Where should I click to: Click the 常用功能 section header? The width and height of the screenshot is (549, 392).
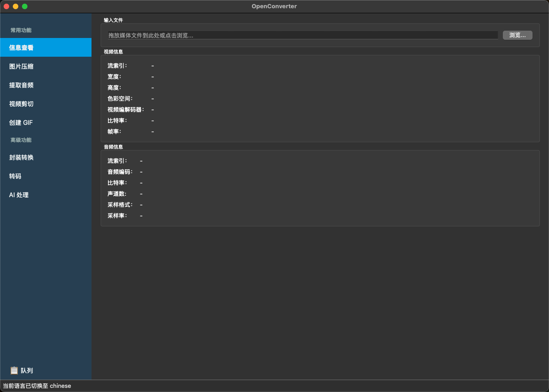pyautogui.click(x=21, y=30)
